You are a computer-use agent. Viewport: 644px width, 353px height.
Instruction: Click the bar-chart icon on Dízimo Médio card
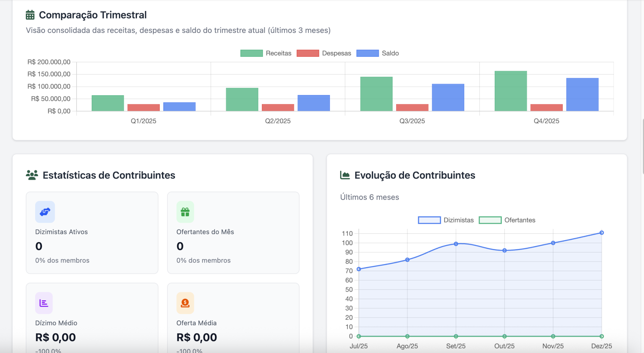pos(44,303)
